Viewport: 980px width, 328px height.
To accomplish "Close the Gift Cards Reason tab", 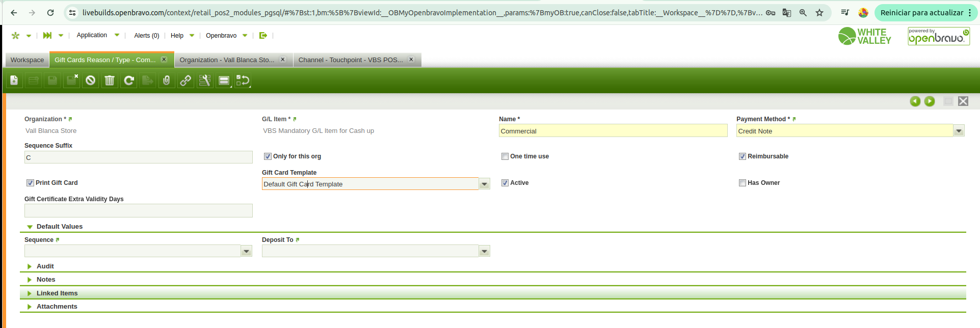I will click(x=164, y=60).
